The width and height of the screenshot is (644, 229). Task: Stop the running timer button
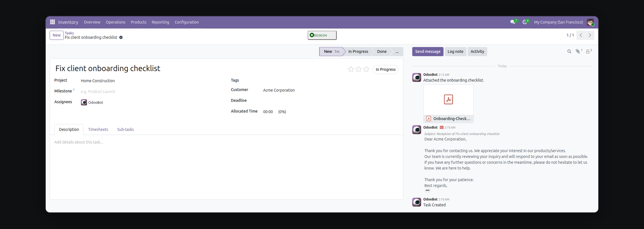pyautogui.click(x=322, y=35)
